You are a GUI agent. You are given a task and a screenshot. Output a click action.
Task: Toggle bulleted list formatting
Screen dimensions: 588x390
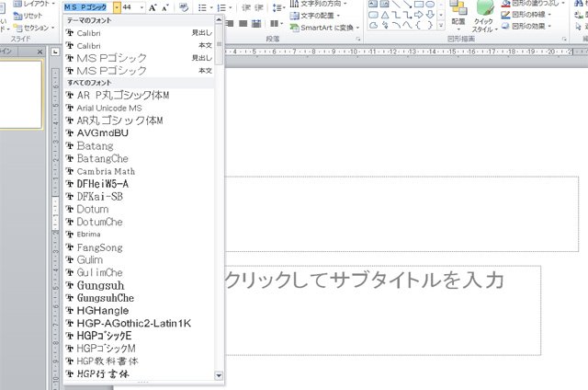point(200,6)
